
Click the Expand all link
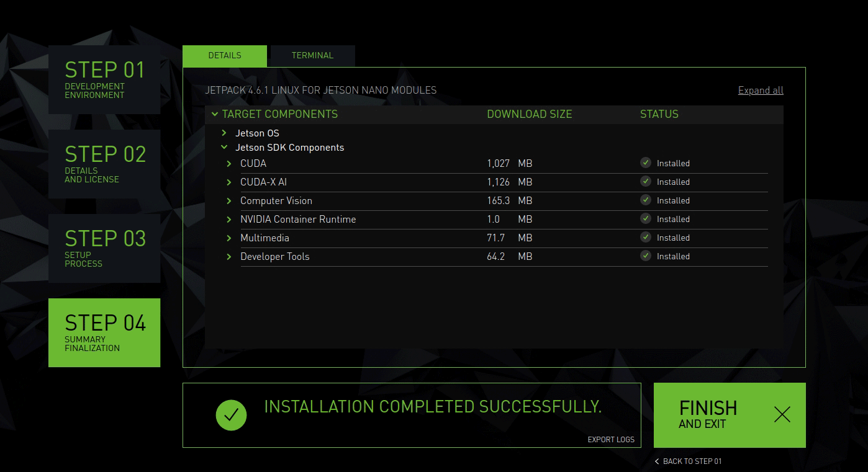coord(761,91)
